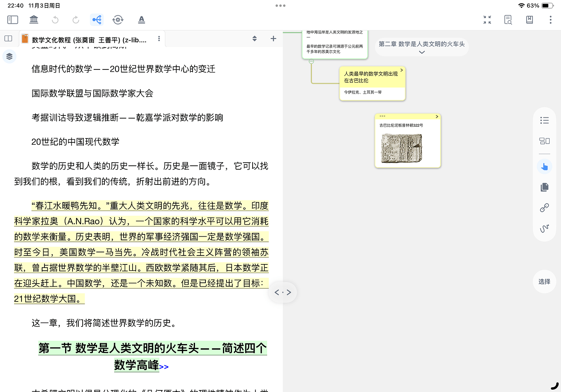561x392 pixels.
Task: Toggle the split view layout icon
Action: (8, 39)
